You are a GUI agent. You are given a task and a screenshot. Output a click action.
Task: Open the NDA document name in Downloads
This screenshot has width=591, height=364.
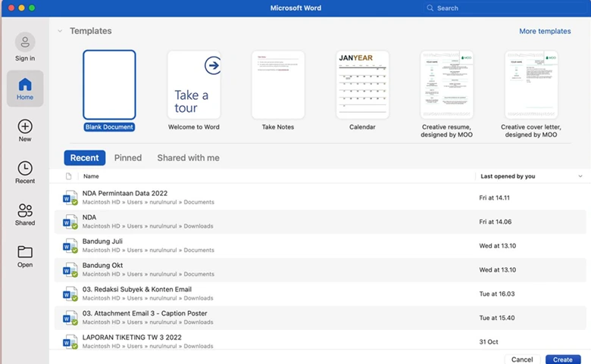tap(89, 218)
